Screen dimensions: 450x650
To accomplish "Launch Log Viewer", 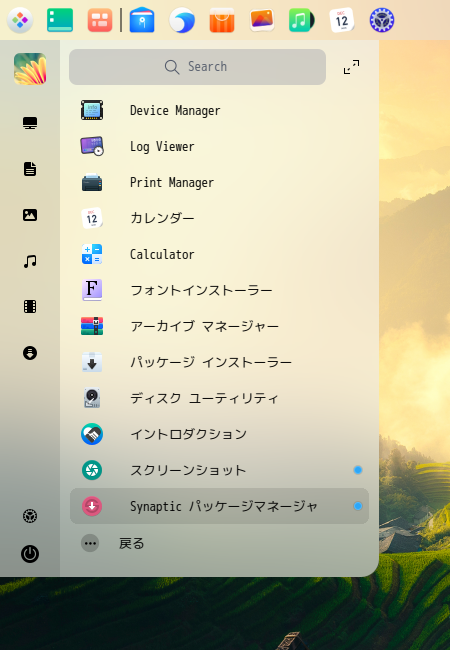I will click(x=219, y=146).
